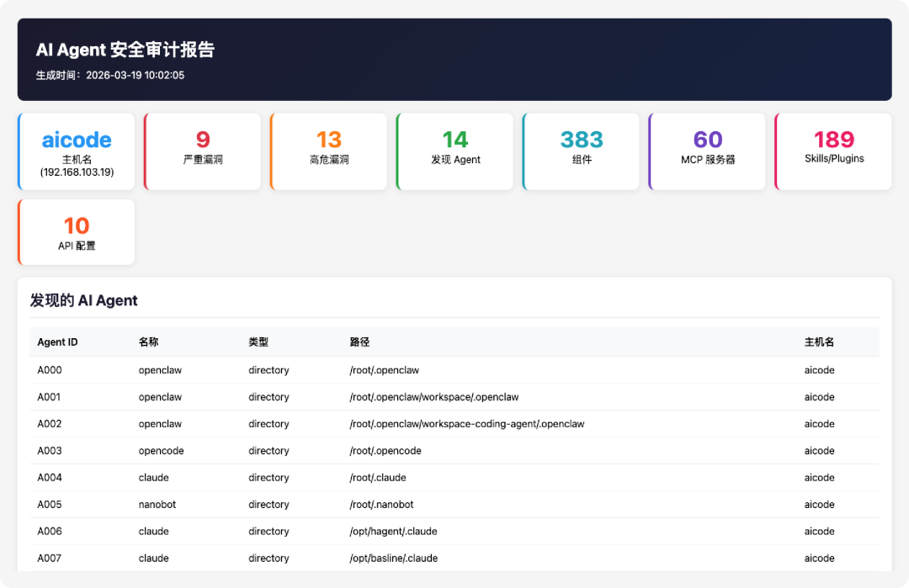
Task: Click path '/root/.nanobot'
Action: [x=381, y=505]
